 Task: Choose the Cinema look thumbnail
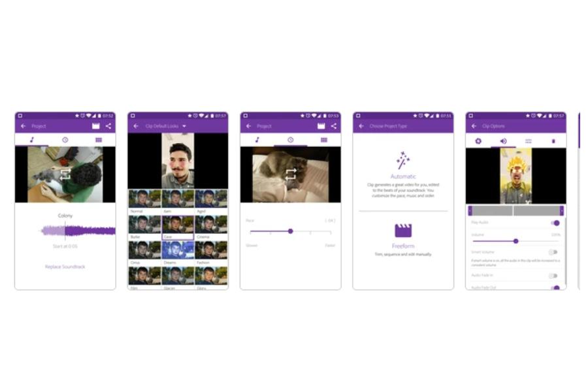pos(211,225)
